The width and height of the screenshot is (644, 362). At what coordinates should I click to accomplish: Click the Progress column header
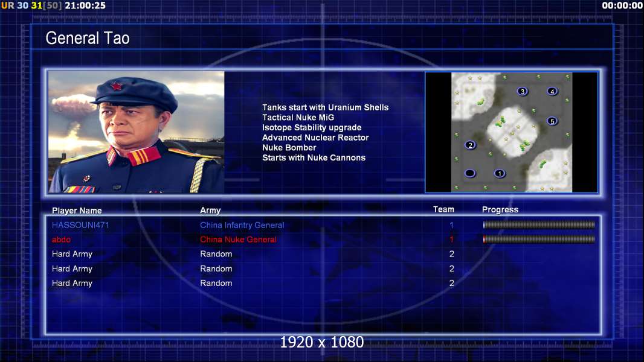click(500, 210)
